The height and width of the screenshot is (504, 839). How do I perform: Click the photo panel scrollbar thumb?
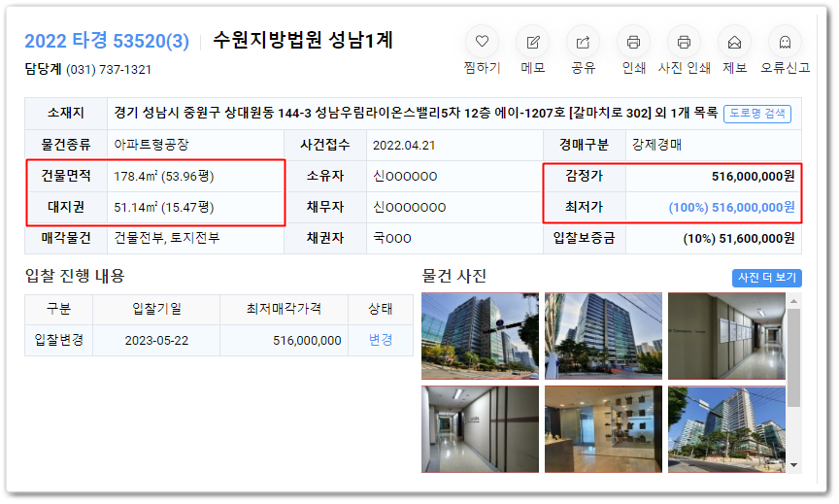pyautogui.click(x=794, y=358)
